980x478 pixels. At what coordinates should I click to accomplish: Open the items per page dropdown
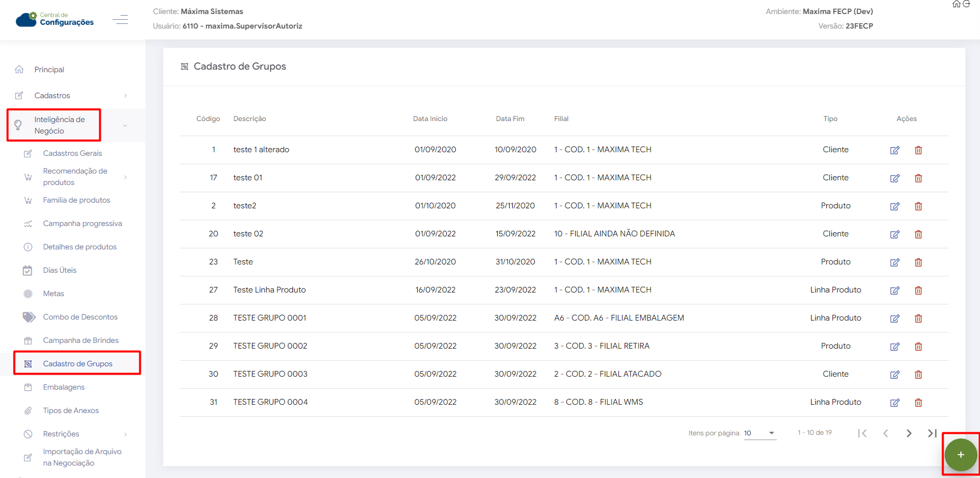pos(760,433)
